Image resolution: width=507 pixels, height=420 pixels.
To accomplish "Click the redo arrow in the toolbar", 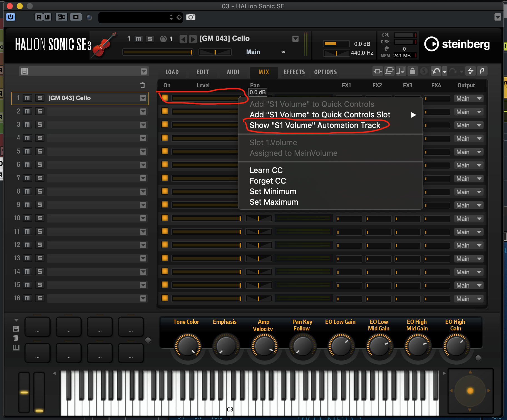I will [x=453, y=71].
